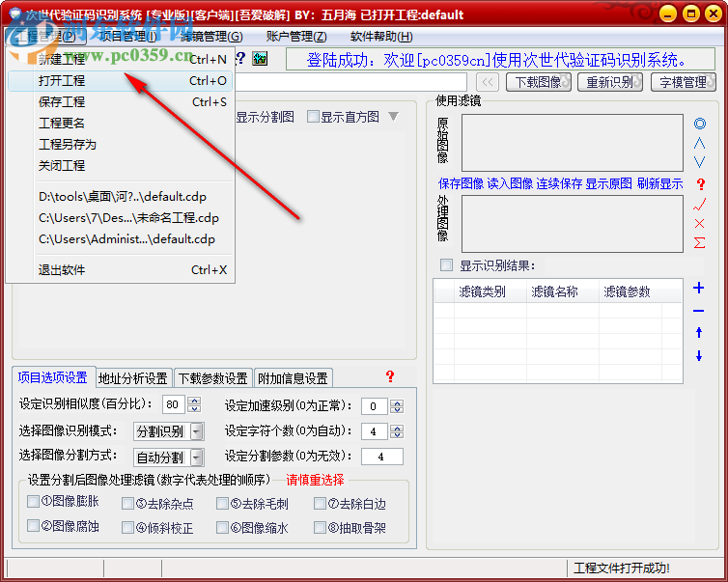Screen dimensions: 728x582
Task: Click the 滤镜类别 column header
Action: tap(490, 291)
